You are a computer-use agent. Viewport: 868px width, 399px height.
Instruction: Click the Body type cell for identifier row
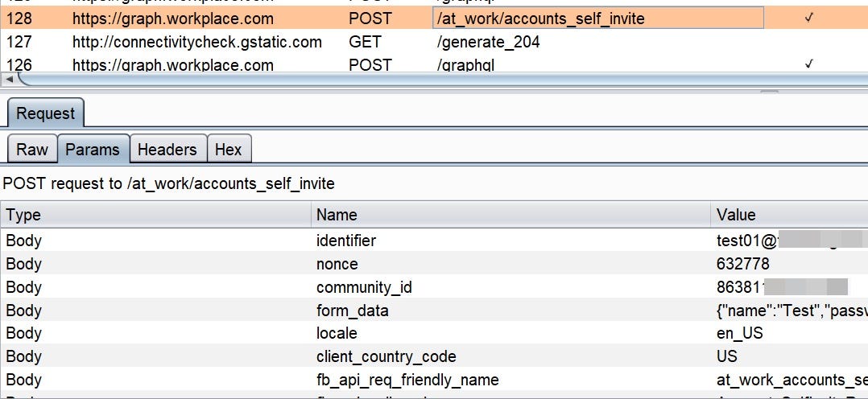pos(24,241)
